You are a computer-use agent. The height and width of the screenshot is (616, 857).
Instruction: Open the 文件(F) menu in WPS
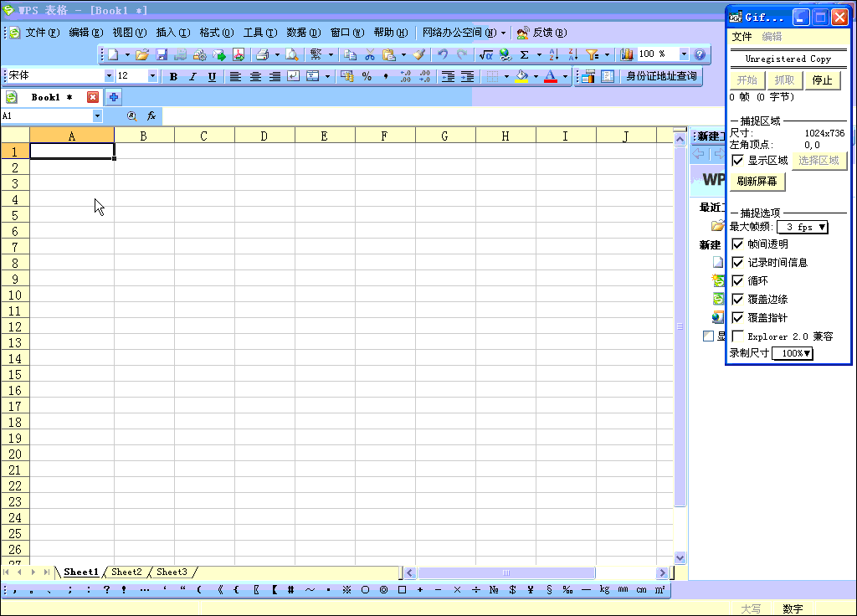42,33
